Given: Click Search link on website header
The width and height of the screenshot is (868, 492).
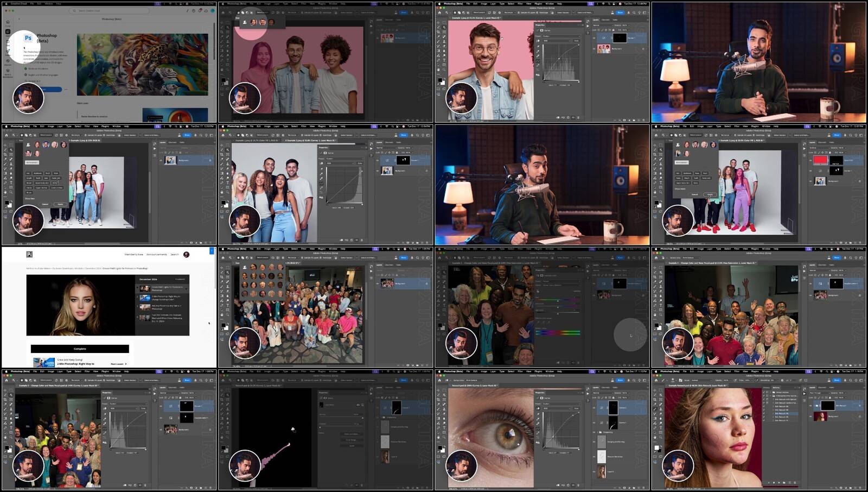Looking at the screenshot, I should (x=175, y=254).
